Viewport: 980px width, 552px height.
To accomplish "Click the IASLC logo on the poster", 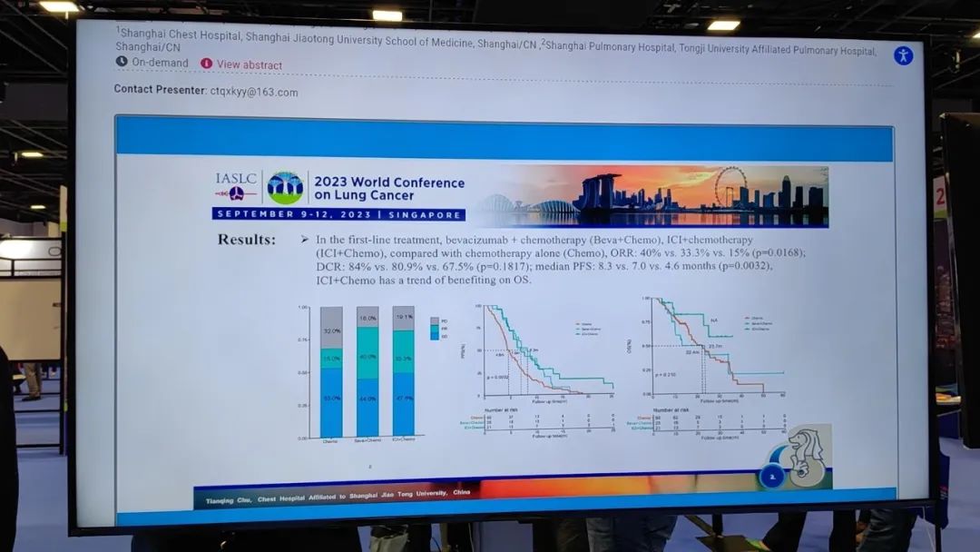I will [236, 185].
